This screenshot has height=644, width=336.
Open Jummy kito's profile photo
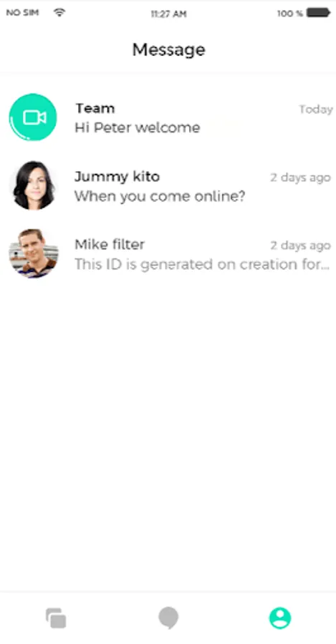click(33, 185)
